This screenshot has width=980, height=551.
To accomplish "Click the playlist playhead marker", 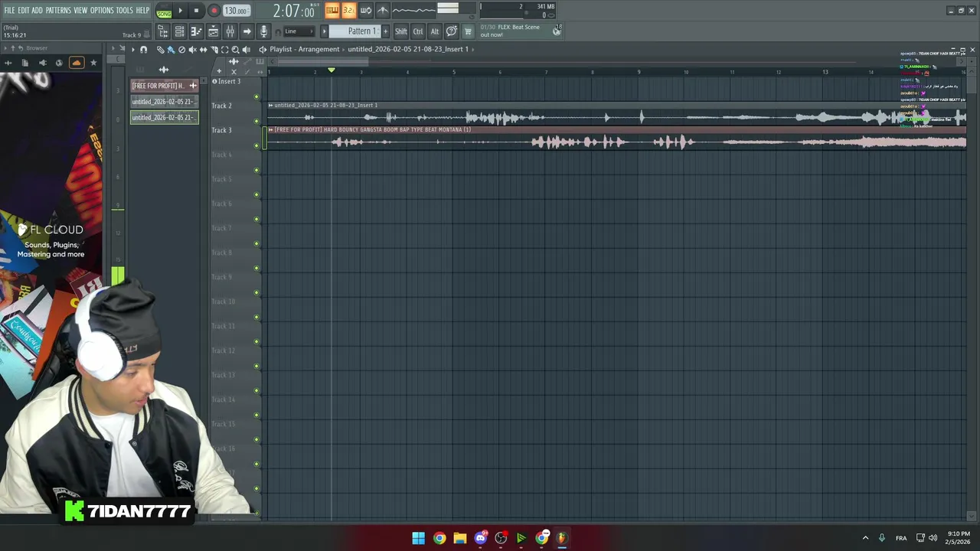I will coord(332,70).
